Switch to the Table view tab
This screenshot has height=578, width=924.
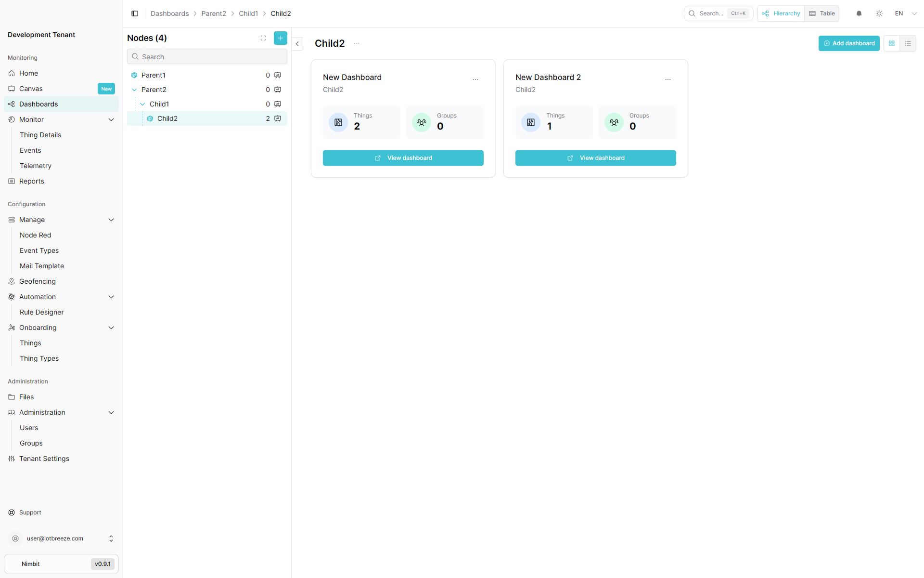(x=822, y=13)
